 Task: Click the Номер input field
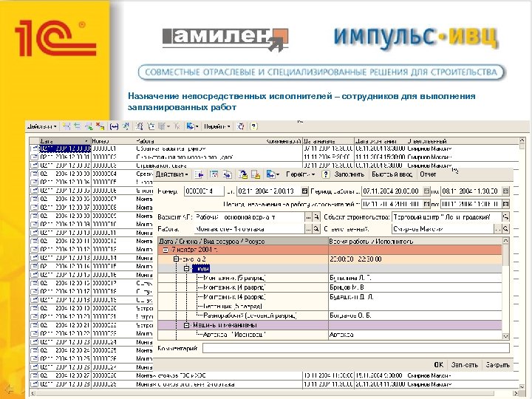(204, 191)
